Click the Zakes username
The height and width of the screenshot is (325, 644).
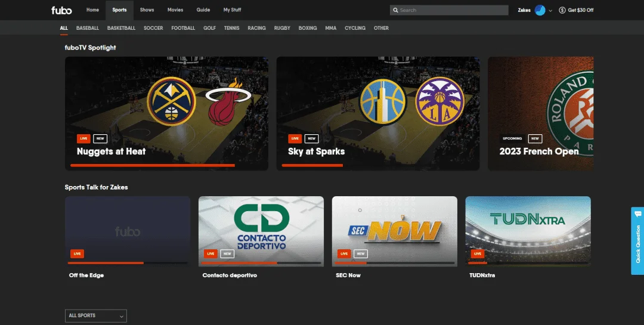click(x=524, y=10)
